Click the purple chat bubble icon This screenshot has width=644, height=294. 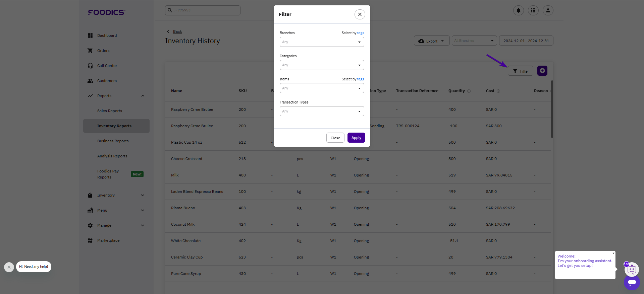(x=632, y=282)
